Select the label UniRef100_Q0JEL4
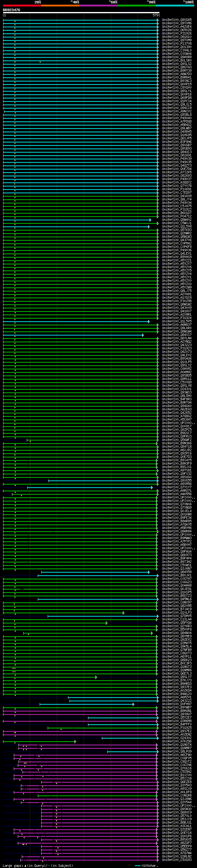The image size is (197, 868). coord(177,511)
